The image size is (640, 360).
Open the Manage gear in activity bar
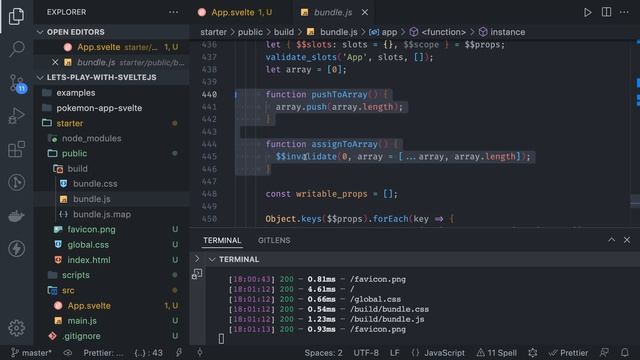[16, 328]
